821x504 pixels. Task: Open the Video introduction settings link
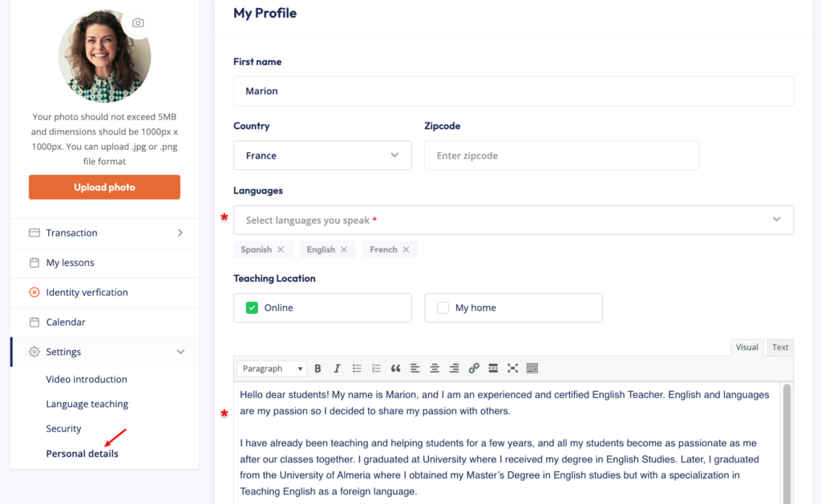pos(87,379)
